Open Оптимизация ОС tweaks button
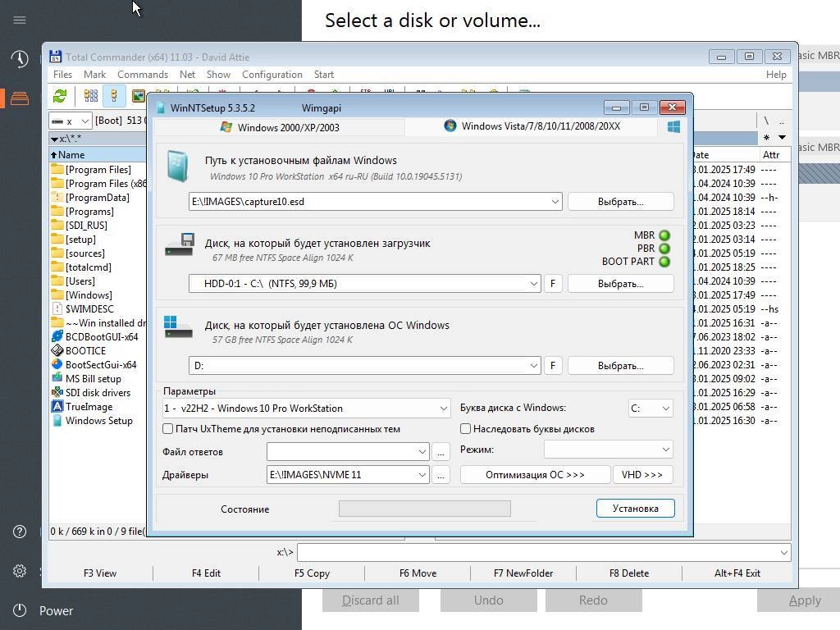 (535, 475)
